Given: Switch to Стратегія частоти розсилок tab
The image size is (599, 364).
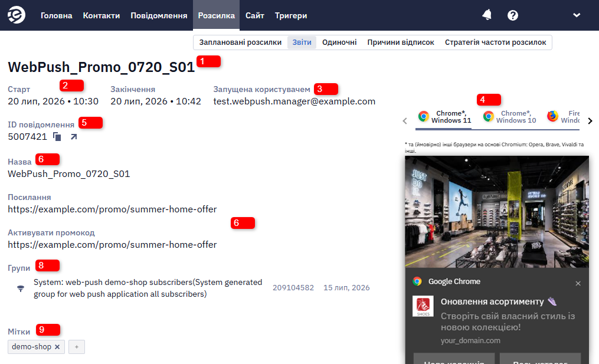Looking at the screenshot, I should [496, 42].
